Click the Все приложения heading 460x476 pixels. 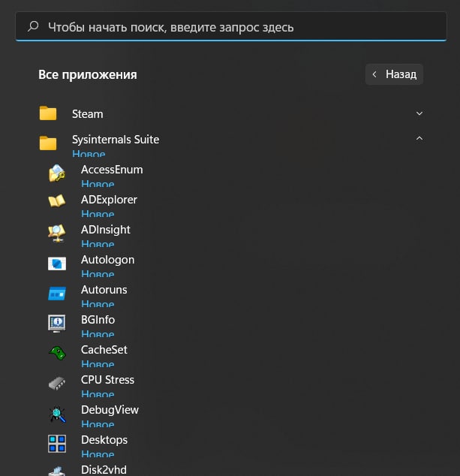(88, 74)
